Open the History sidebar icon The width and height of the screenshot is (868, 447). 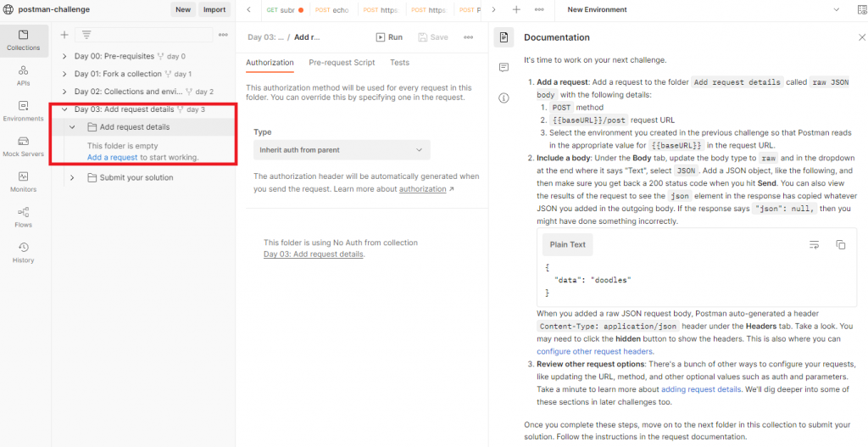(23, 253)
